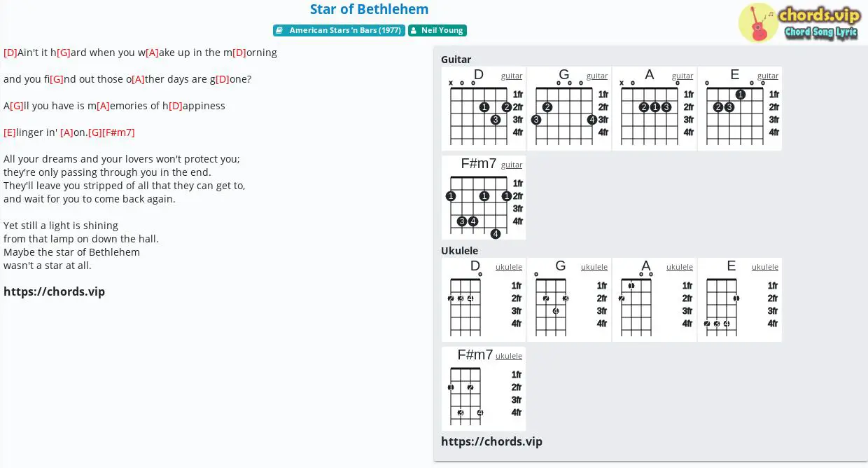Viewport: 868px width, 468px height.
Task: Click the ukulele F#m7 chord diagram
Action: pyautogui.click(x=484, y=389)
